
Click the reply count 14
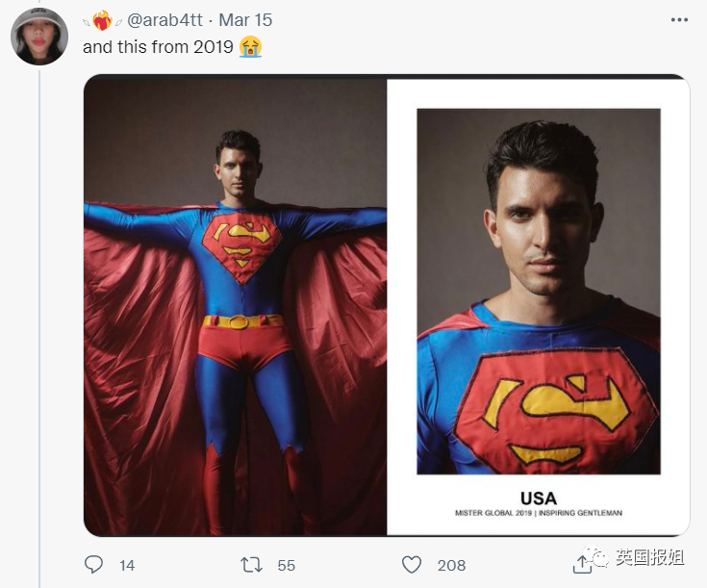pos(127,566)
